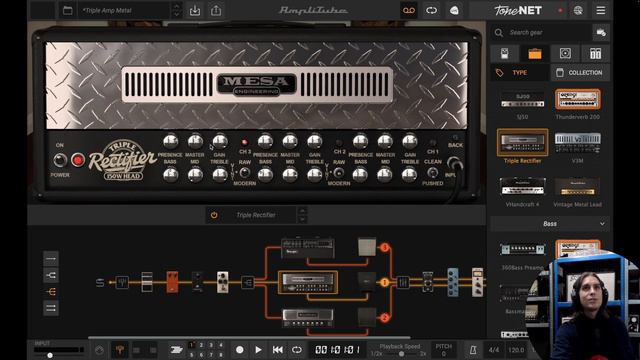
Task: Click the globe icon next to ToneNET
Action: 578,10
